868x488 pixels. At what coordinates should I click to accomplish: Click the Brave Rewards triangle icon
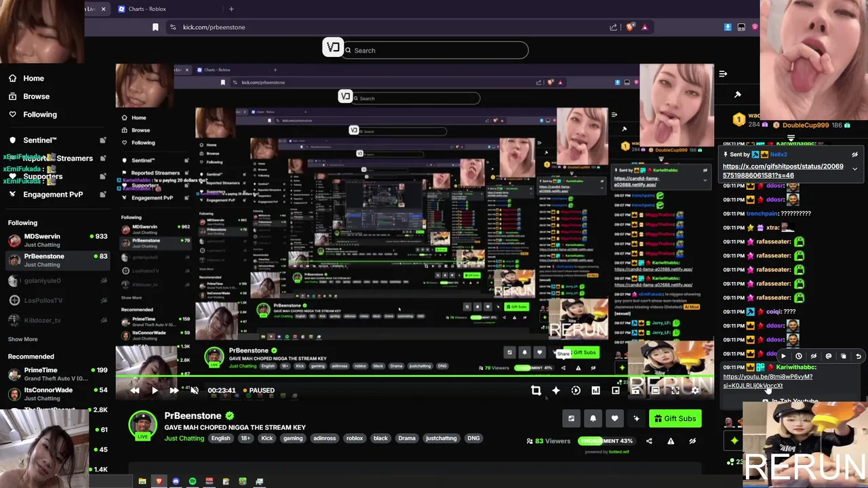pos(644,27)
